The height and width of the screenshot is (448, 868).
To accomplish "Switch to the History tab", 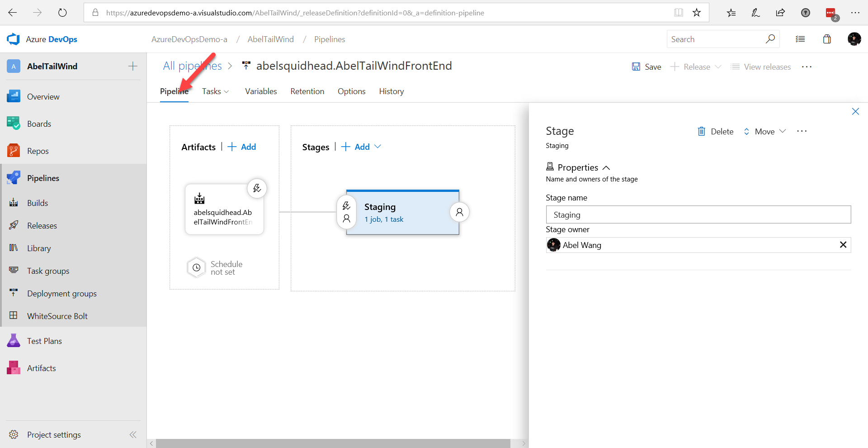I will (392, 91).
